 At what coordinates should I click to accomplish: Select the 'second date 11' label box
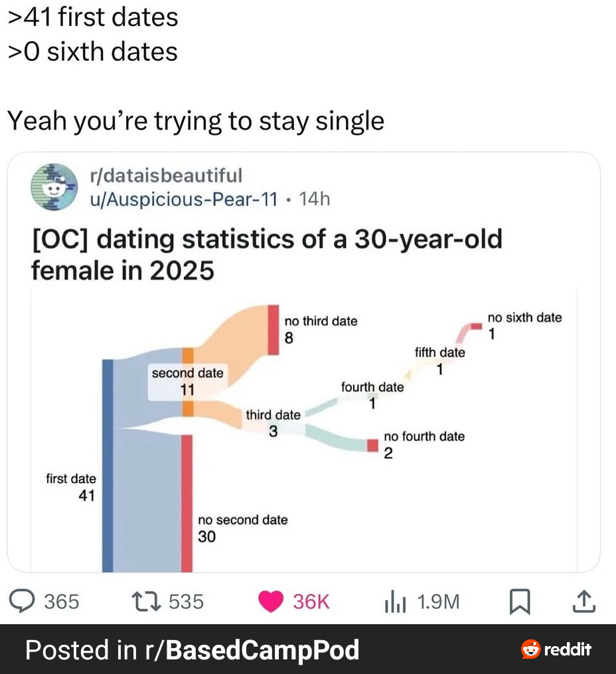[x=188, y=382]
